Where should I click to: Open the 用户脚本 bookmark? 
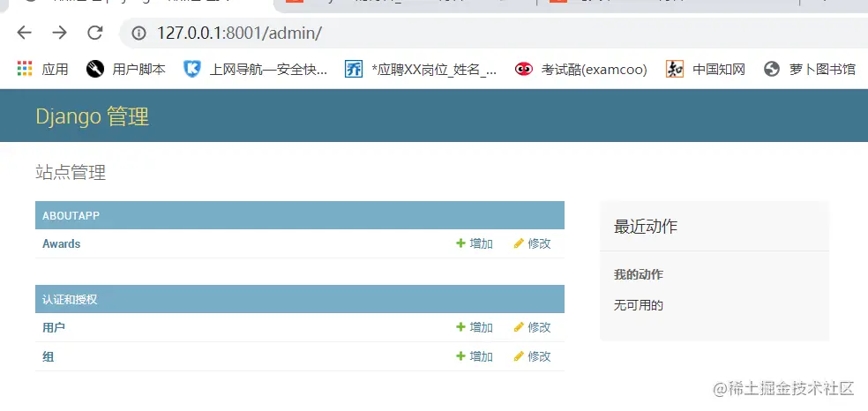[x=126, y=69]
